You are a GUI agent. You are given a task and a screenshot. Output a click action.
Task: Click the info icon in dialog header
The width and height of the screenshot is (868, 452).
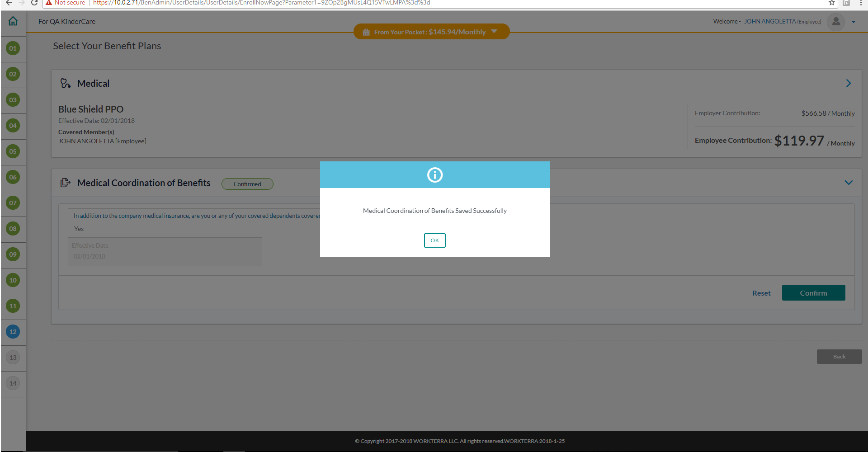[434, 175]
